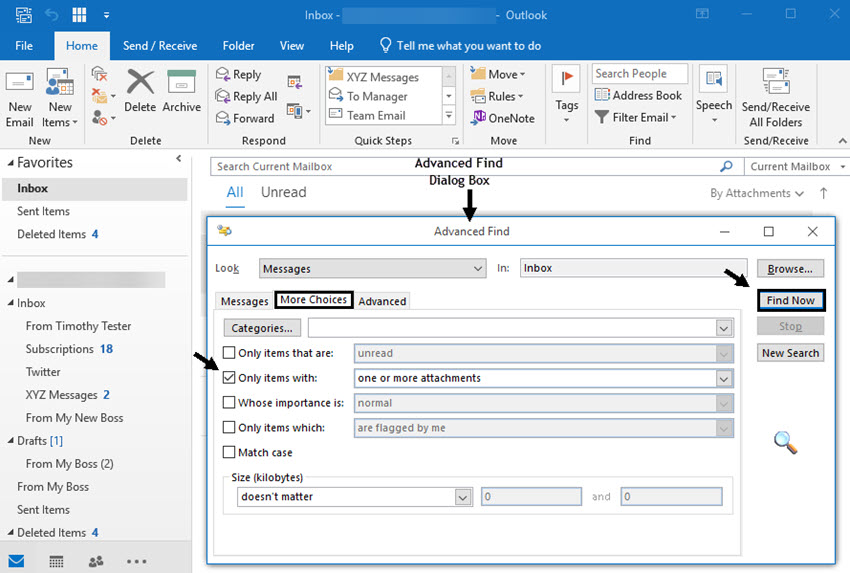Enable the "Only items that are" checkbox
The width and height of the screenshot is (850, 573).
coord(229,353)
